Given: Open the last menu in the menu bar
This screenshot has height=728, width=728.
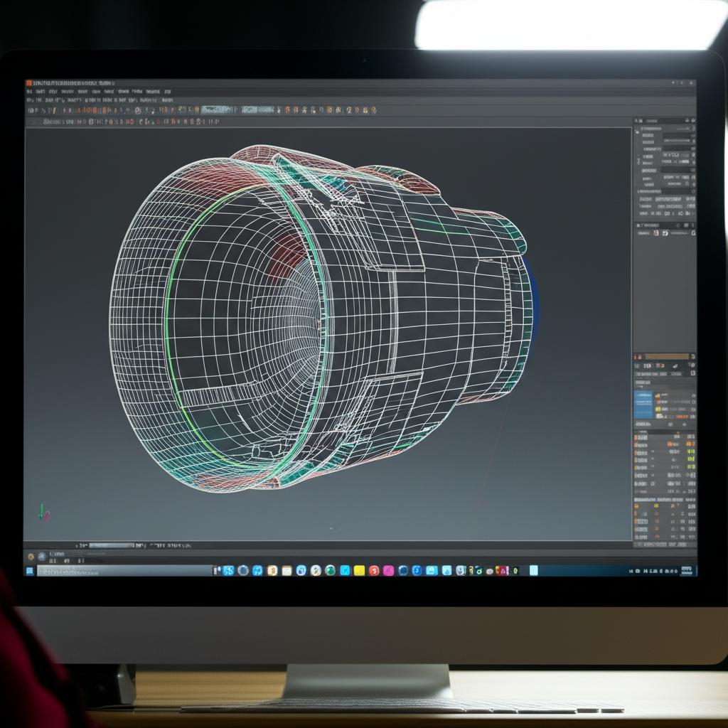Looking at the screenshot, I should [167, 92].
